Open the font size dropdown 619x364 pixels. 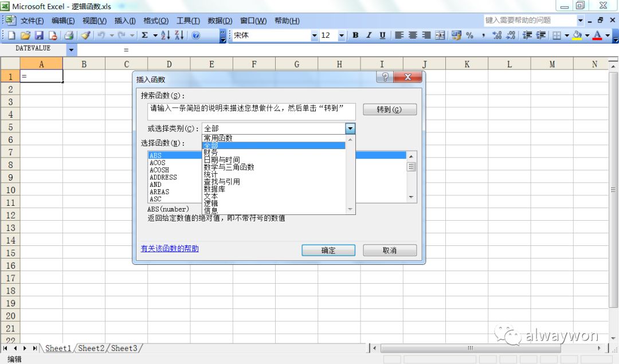coord(342,36)
